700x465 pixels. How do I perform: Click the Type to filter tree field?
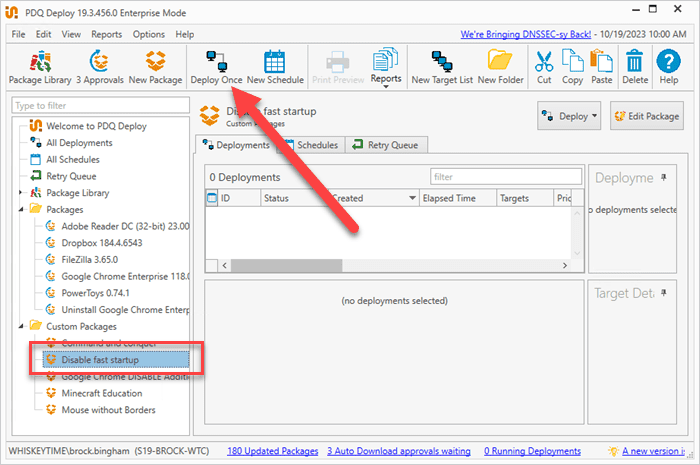pos(100,105)
